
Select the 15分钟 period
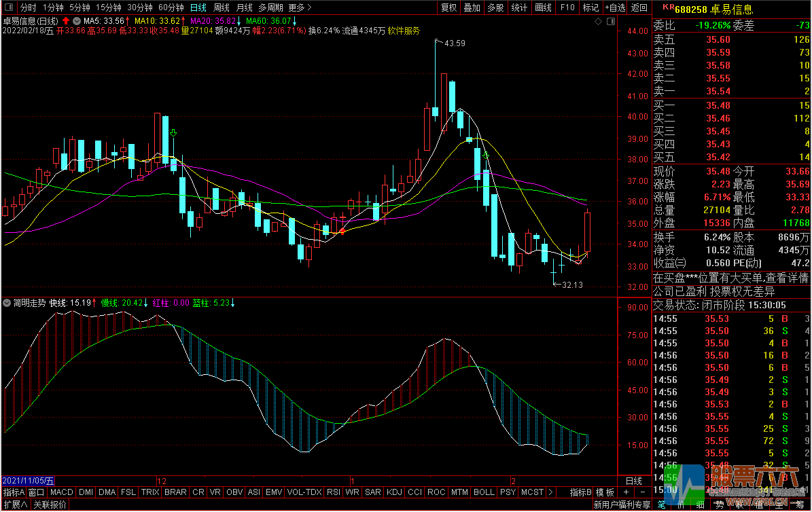click(x=109, y=7)
